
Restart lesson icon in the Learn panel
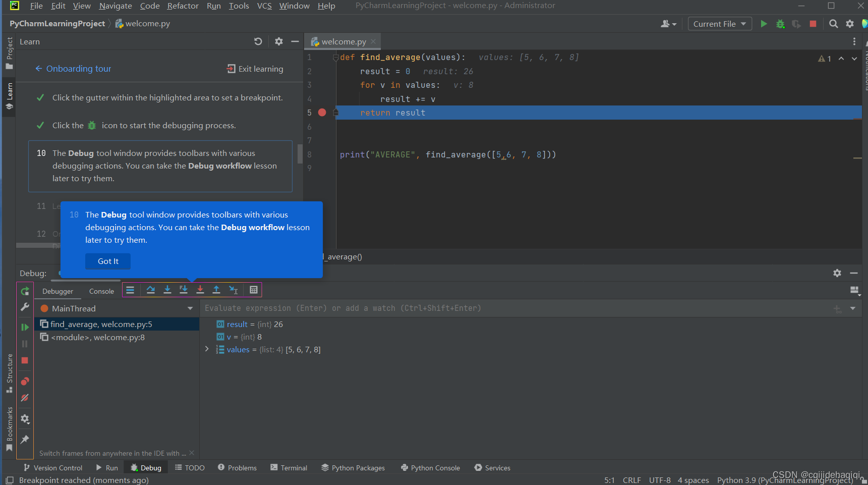tap(258, 41)
